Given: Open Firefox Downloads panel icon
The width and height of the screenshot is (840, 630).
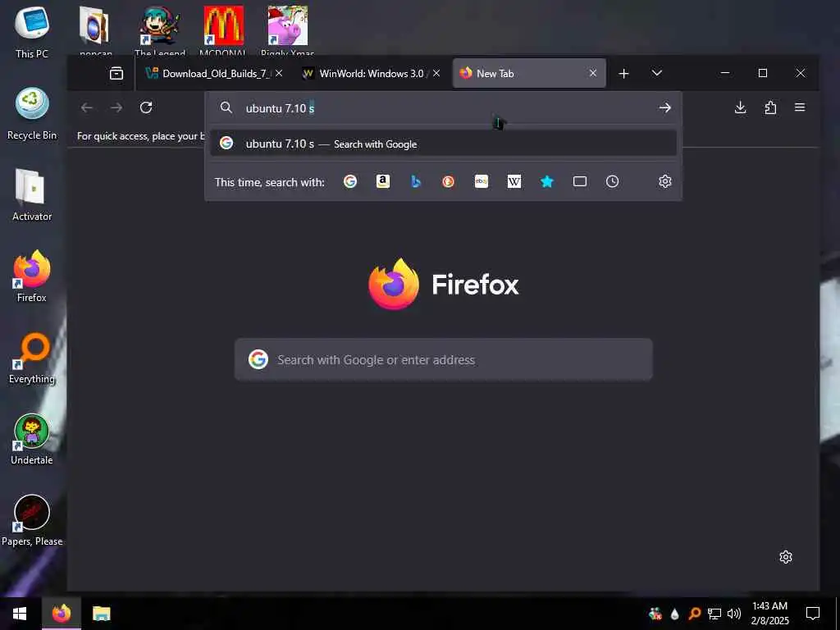Looking at the screenshot, I should coord(741,107).
